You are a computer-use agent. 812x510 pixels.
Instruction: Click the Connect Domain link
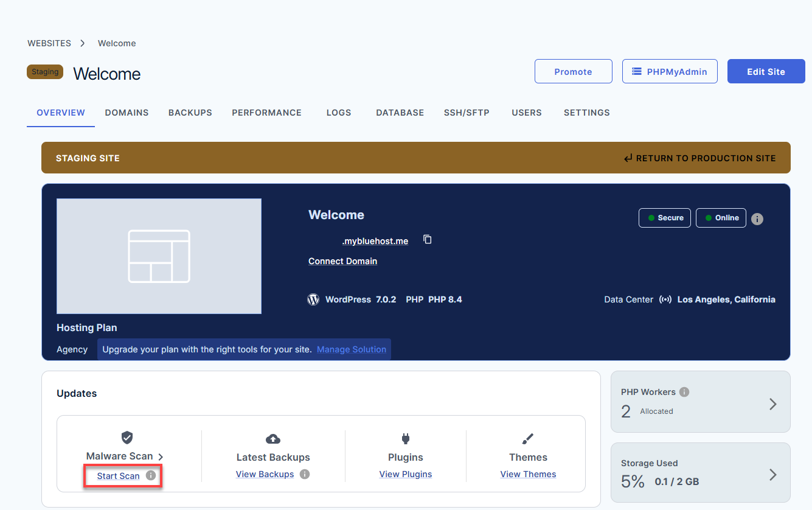(343, 261)
